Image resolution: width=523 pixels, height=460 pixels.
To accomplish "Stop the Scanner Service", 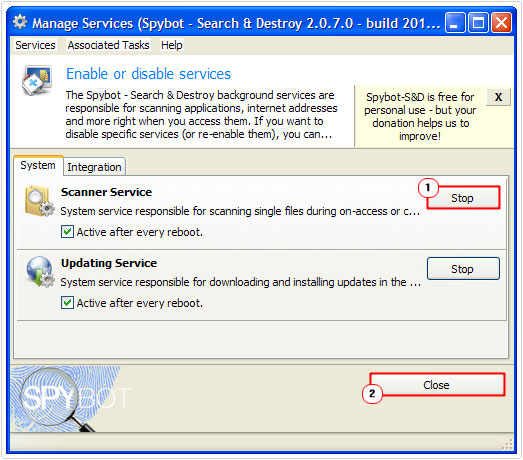I will (463, 198).
